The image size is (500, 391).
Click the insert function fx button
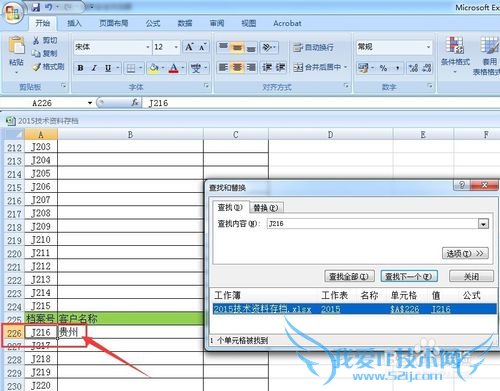tap(135, 103)
